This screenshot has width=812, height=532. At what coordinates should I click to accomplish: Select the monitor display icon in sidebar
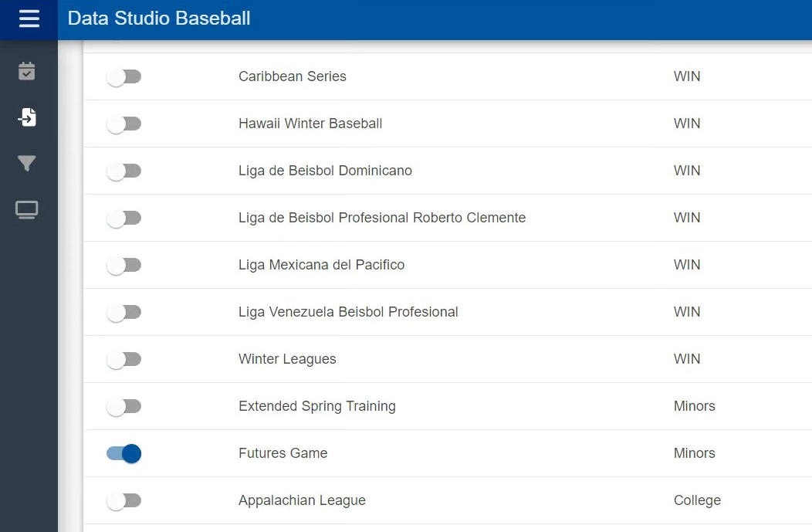coord(27,210)
